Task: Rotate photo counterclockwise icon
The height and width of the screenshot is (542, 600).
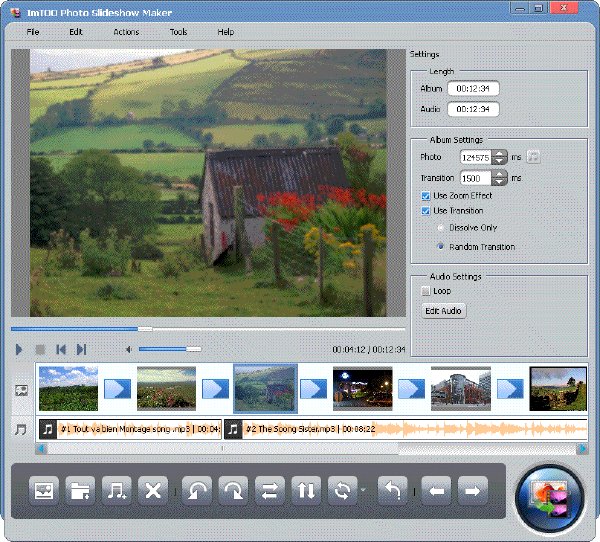Action: (197, 490)
